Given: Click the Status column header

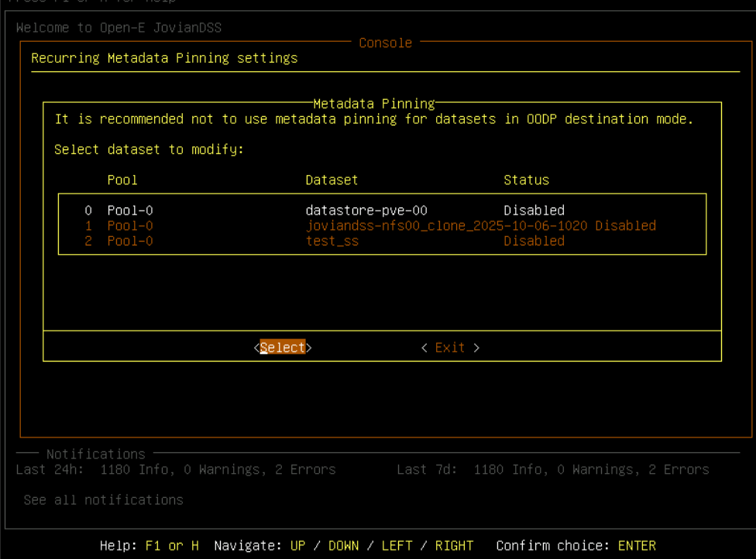Looking at the screenshot, I should pos(526,180).
